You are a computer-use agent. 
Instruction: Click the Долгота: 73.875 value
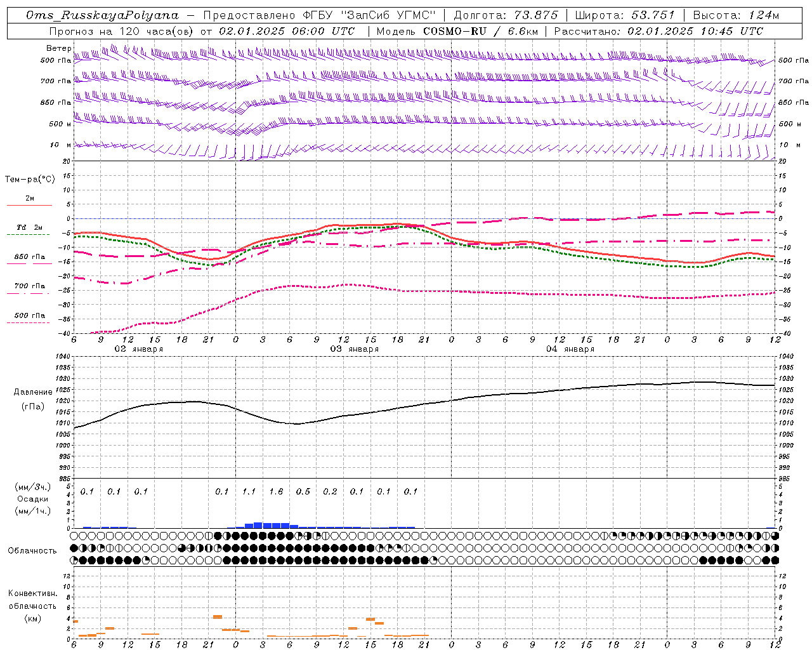[506, 15]
